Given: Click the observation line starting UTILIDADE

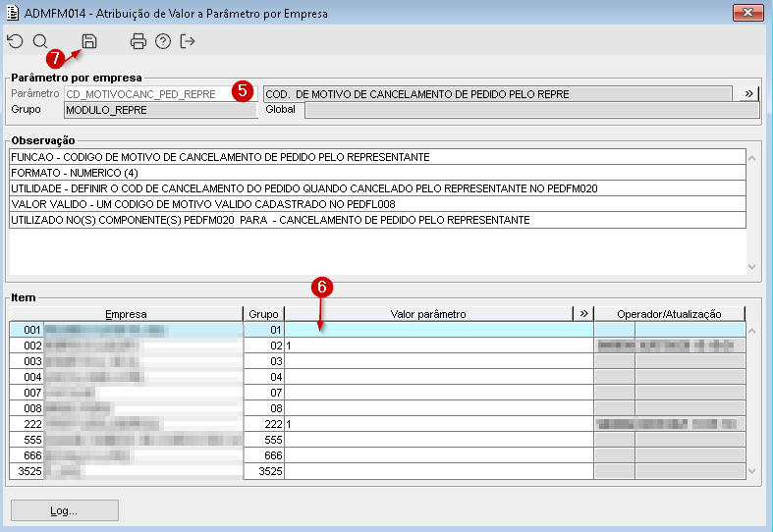Looking at the screenshot, I should [x=377, y=188].
